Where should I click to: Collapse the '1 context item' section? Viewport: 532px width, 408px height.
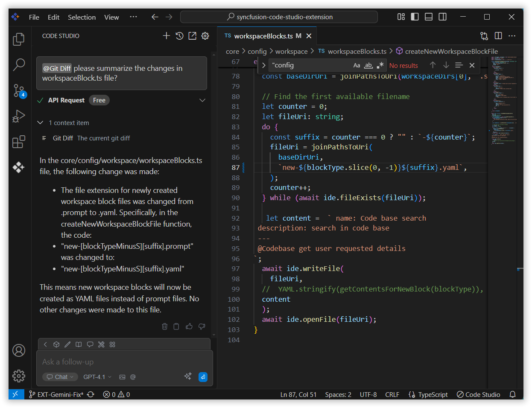[40, 122]
